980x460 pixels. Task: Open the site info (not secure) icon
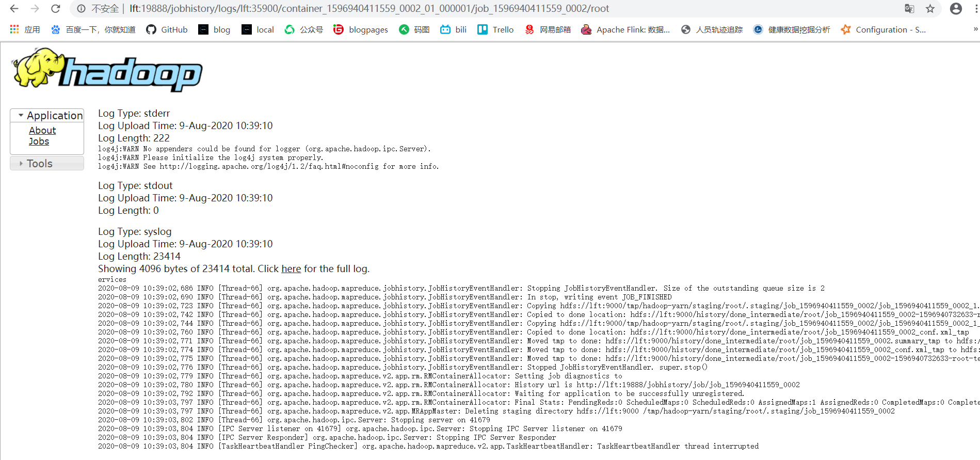click(82, 9)
